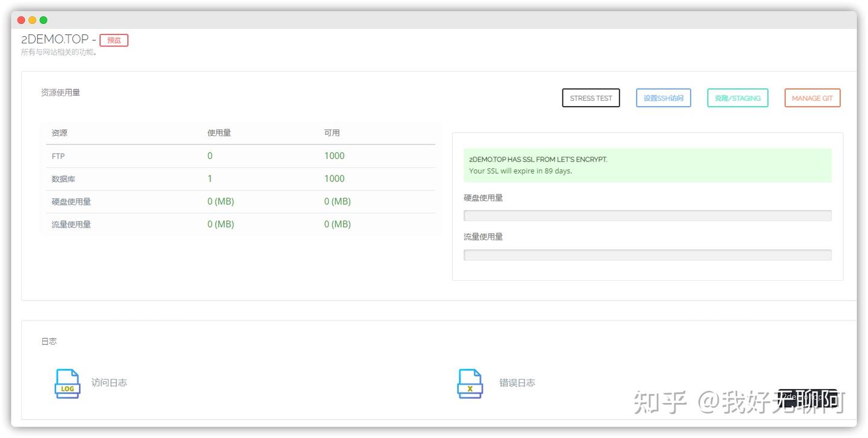Click the 资源 column header
Screen dimensions: 868x438
click(59, 133)
